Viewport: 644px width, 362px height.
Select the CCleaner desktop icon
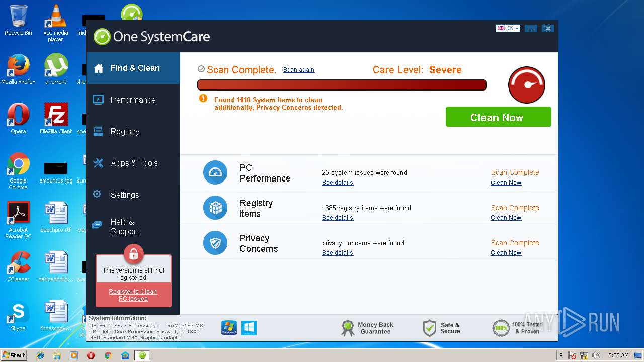(x=18, y=266)
